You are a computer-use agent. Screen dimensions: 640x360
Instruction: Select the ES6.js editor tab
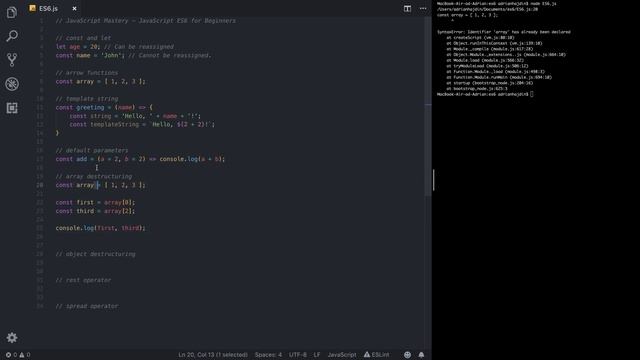point(53,9)
